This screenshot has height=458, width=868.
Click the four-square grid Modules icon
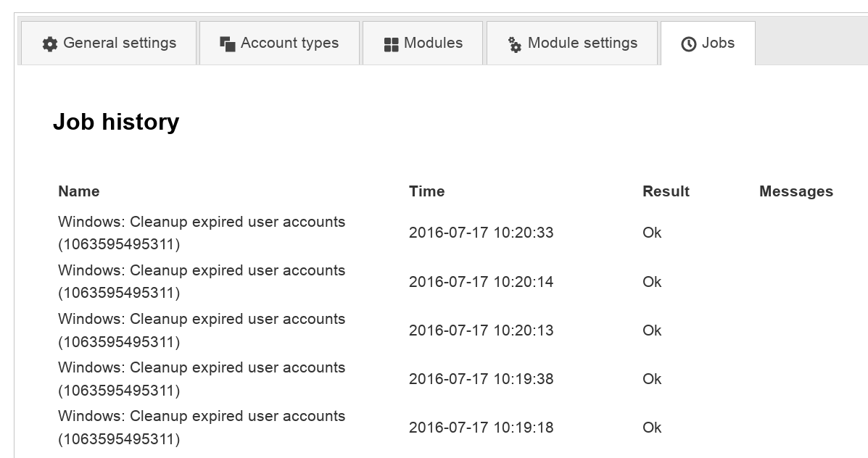pyautogui.click(x=391, y=44)
